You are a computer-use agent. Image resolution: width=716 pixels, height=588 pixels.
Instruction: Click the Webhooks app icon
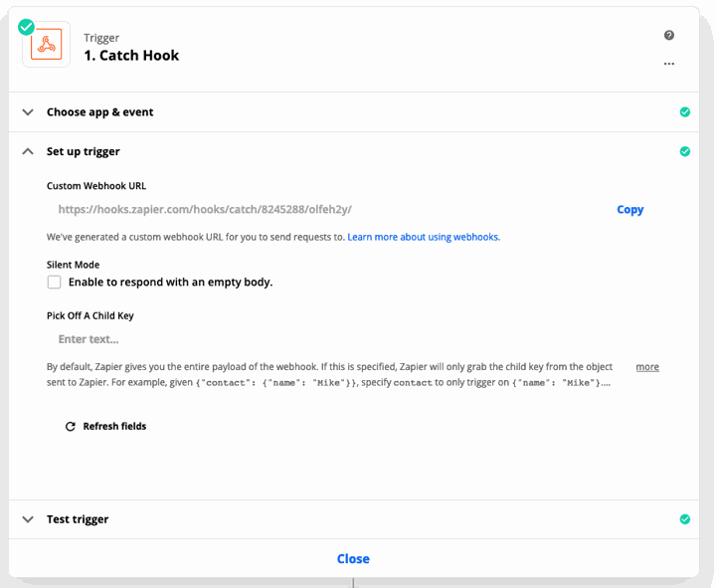click(x=46, y=45)
